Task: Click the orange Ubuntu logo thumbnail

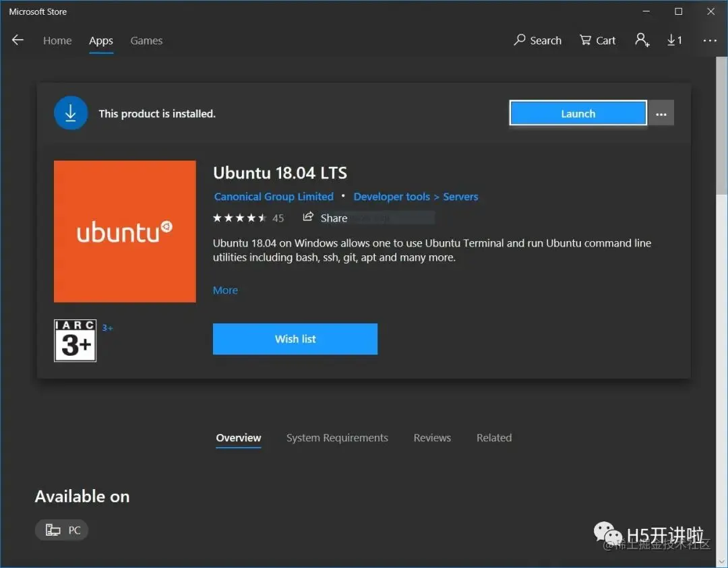Action: (125, 232)
